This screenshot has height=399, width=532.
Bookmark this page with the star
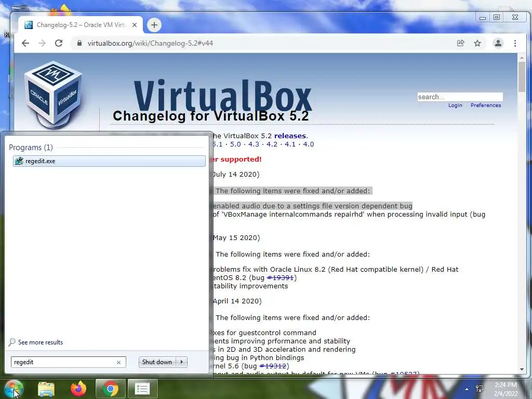point(477,43)
